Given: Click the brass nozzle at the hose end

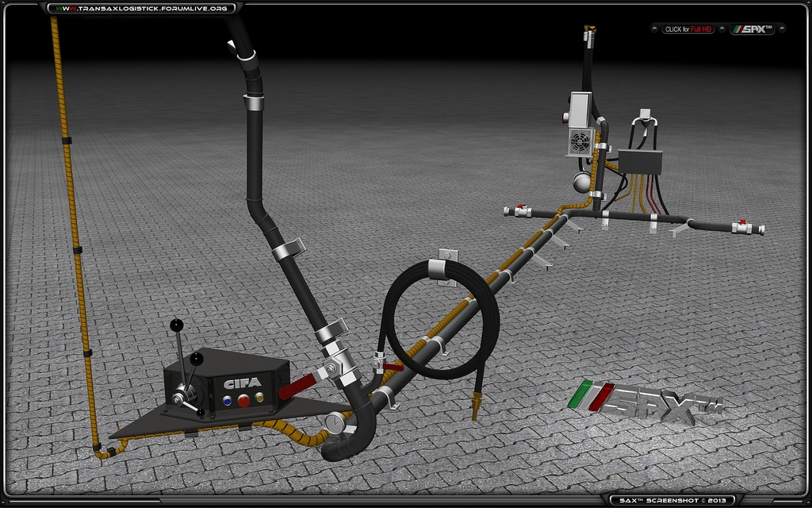Looking at the screenshot, I should [476, 410].
